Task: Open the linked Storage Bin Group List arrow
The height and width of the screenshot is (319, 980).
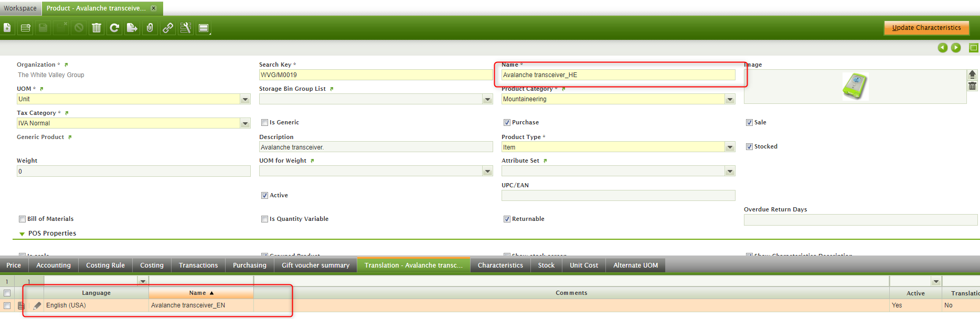Action: coord(332,89)
